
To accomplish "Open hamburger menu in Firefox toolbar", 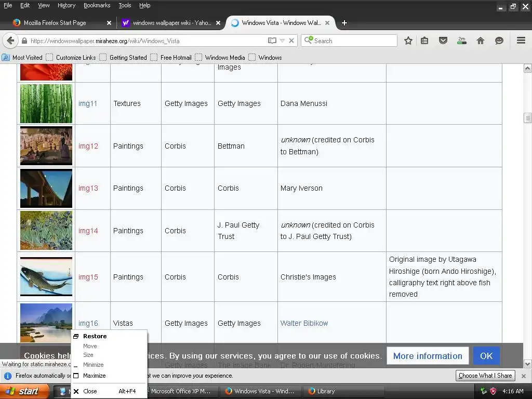I will 521,41.
